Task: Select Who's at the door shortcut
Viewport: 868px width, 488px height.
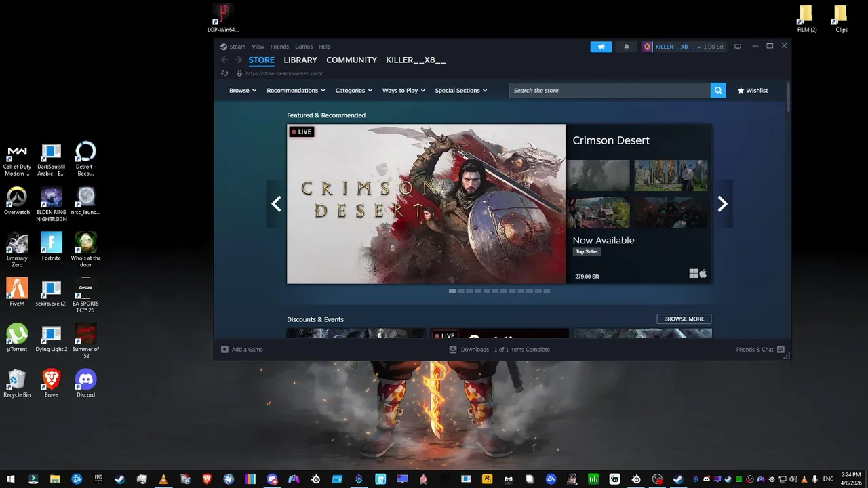Action: click(85, 250)
